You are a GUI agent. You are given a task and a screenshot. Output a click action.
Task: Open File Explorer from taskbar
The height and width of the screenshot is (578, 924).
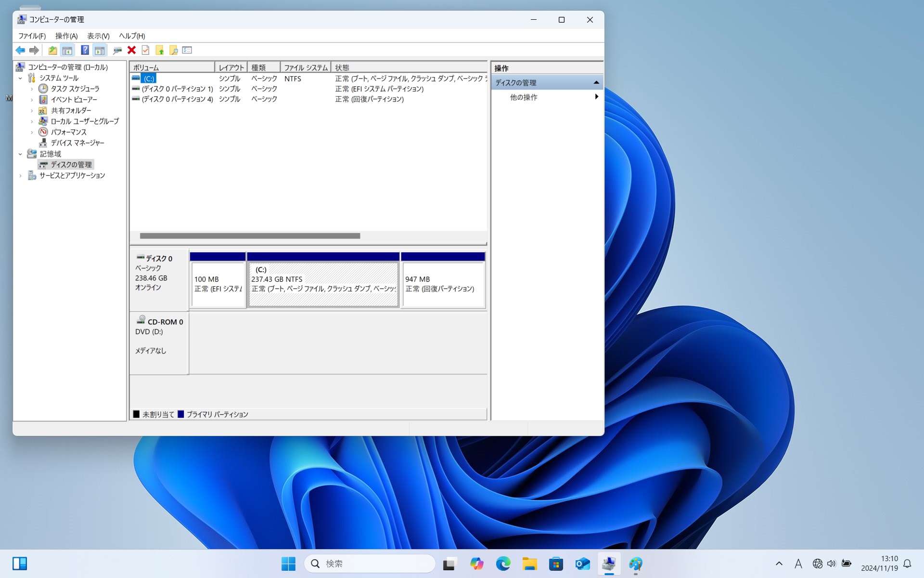[x=529, y=564]
